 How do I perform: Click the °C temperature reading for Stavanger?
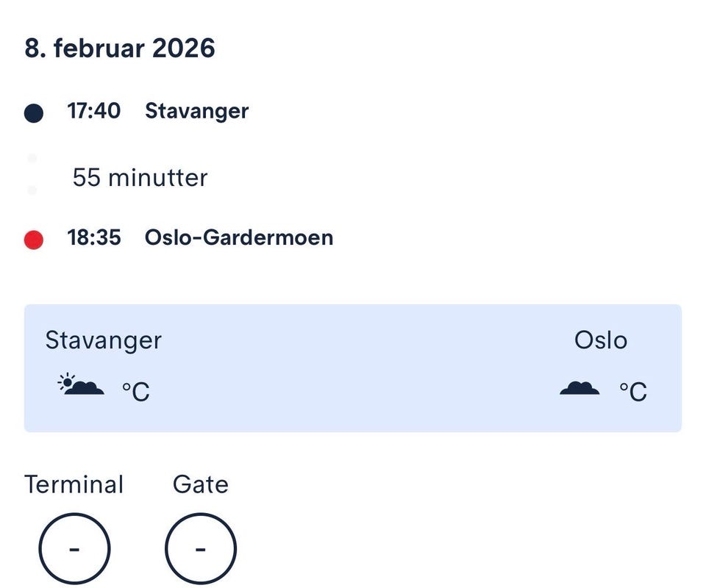[x=136, y=391]
